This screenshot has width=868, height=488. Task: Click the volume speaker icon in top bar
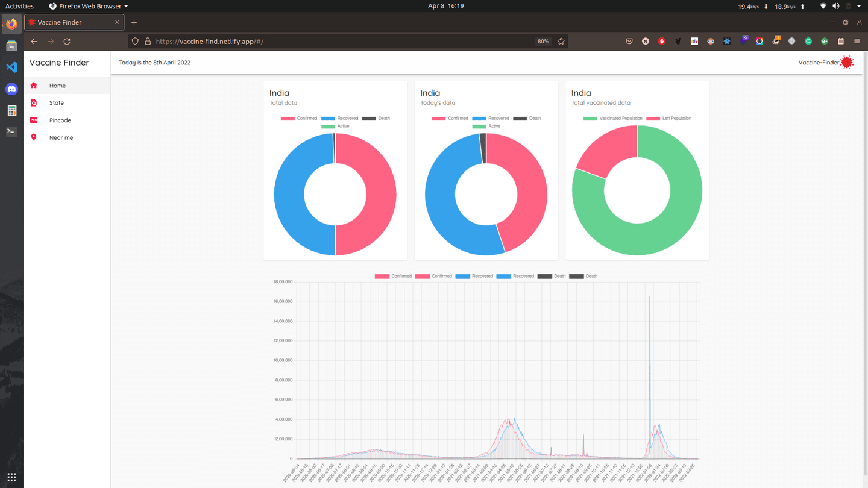[835, 6]
